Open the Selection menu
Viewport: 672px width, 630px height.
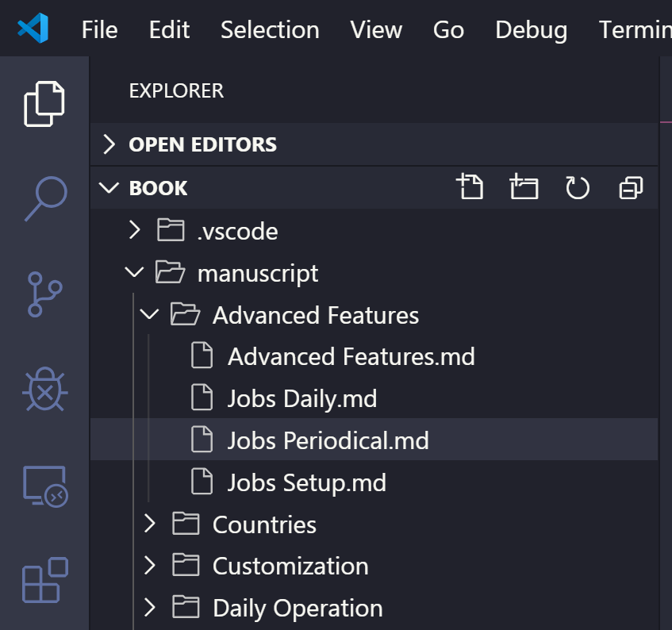pyautogui.click(x=270, y=29)
